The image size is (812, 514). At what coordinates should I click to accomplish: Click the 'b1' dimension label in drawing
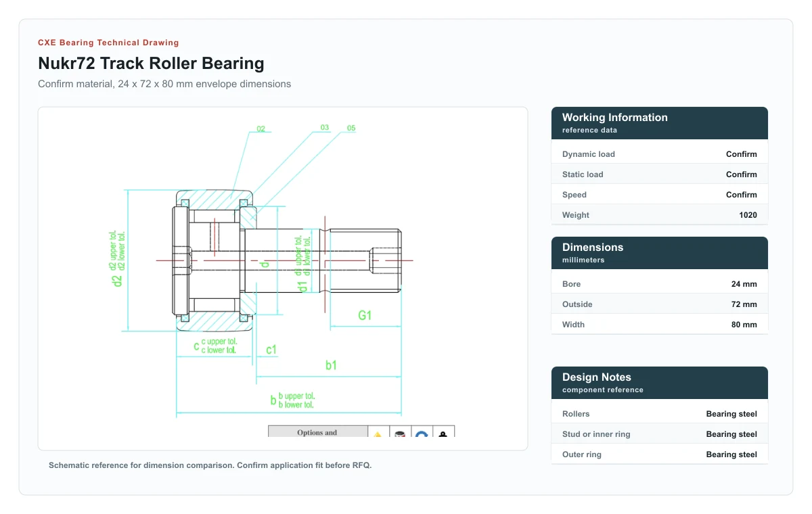pyautogui.click(x=331, y=365)
